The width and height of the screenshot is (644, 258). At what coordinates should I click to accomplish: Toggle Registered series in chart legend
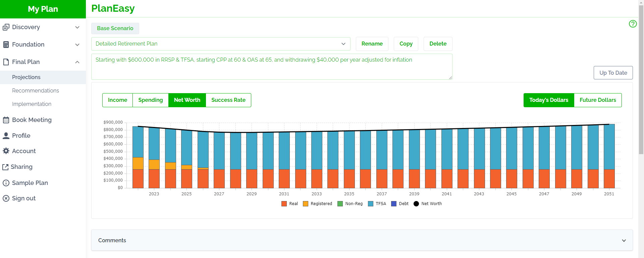click(x=317, y=204)
